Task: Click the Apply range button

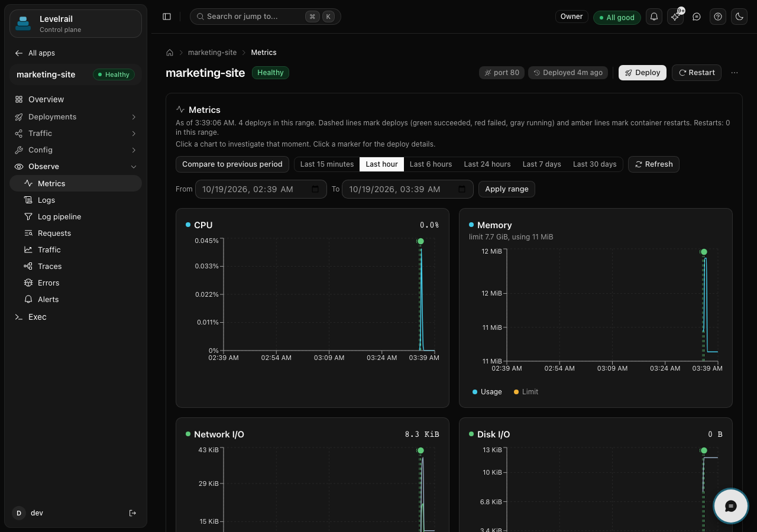Action: coord(507,189)
